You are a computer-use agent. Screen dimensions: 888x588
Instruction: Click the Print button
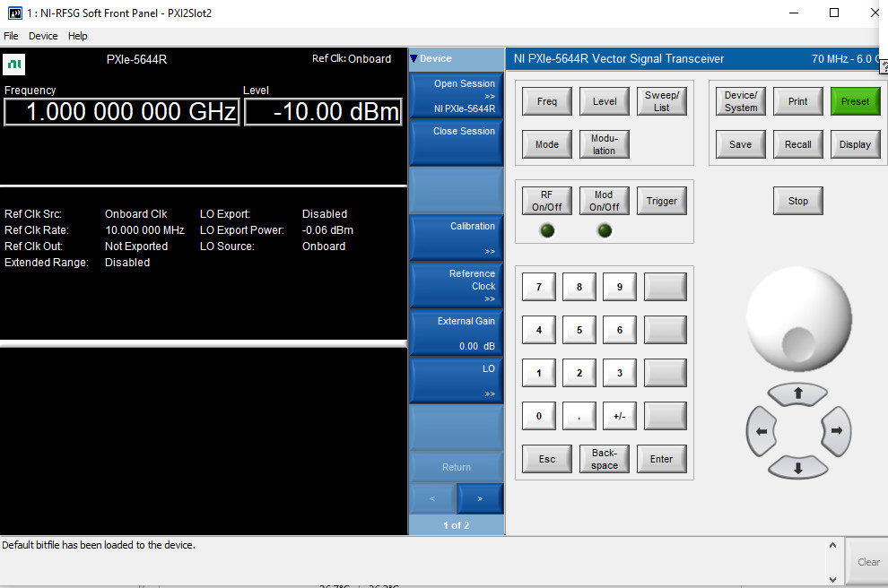798,101
